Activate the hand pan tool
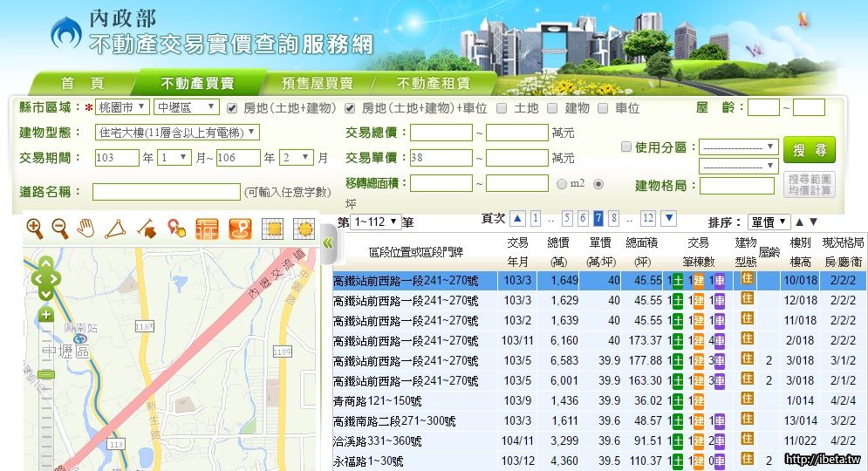Screen dimensions: 868x471 click(85, 229)
